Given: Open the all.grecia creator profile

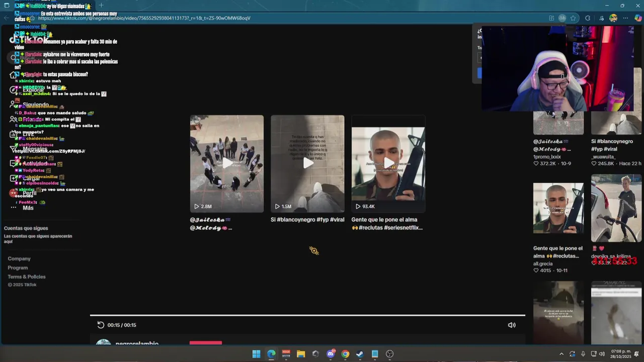Looking at the screenshot, I should [x=543, y=263].
